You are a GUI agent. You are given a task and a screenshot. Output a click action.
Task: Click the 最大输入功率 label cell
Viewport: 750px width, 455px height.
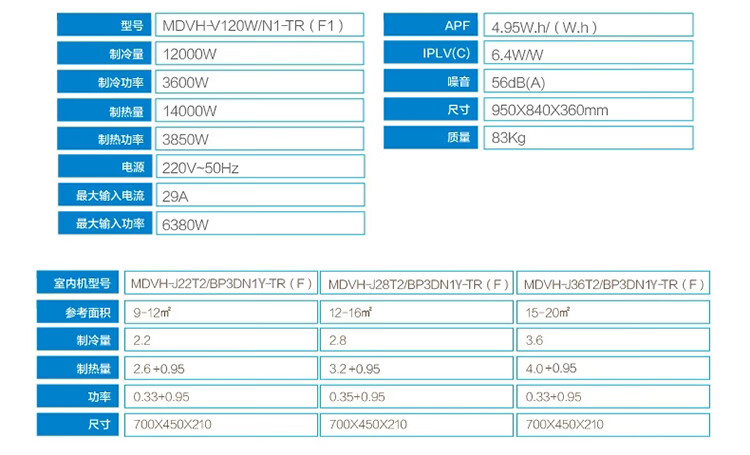105,223
